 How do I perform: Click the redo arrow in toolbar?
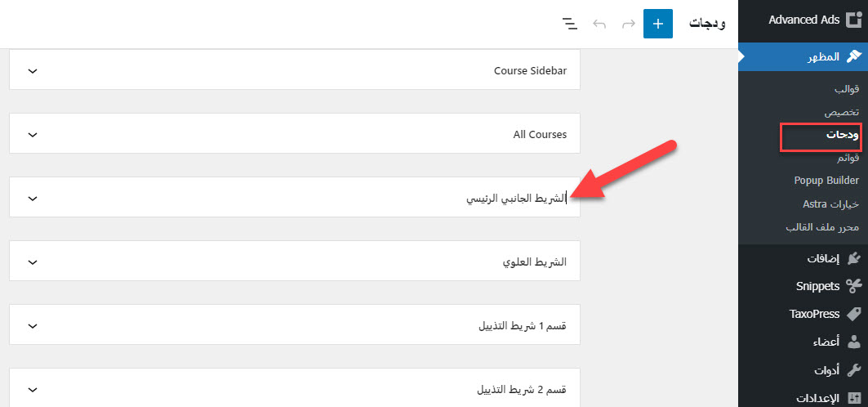tap(628, 24)
